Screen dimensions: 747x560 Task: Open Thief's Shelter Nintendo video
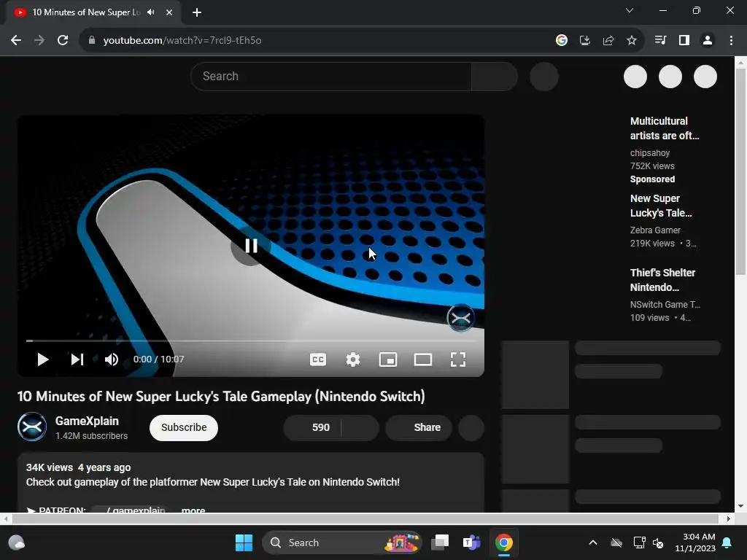tap(662, 280)
